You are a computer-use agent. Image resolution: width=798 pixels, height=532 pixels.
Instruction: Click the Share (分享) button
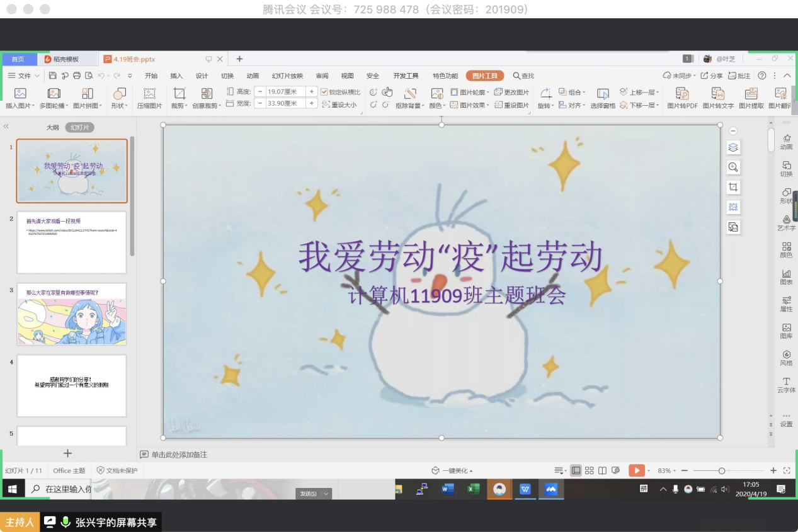tap(711, 76)
